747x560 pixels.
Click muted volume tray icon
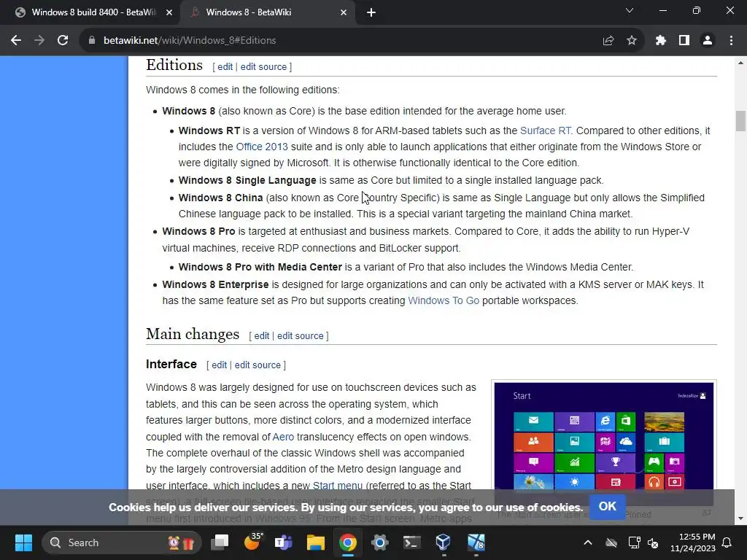(653, 542)
